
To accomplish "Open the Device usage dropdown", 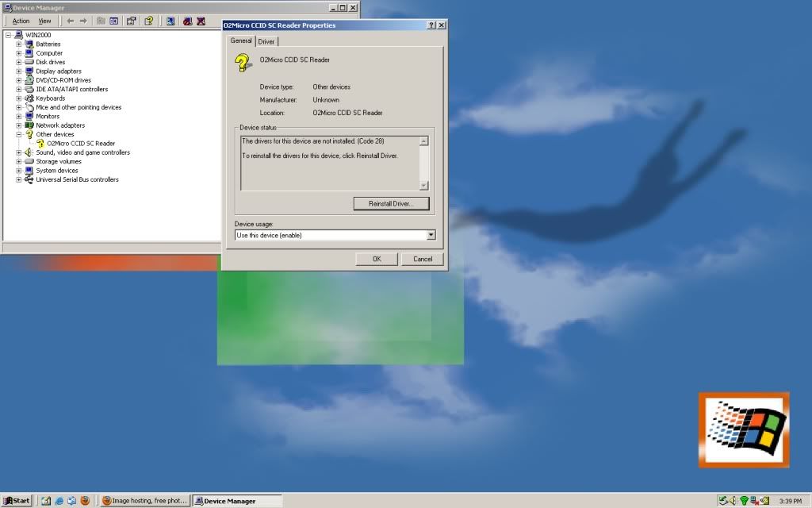I will 431,235.
